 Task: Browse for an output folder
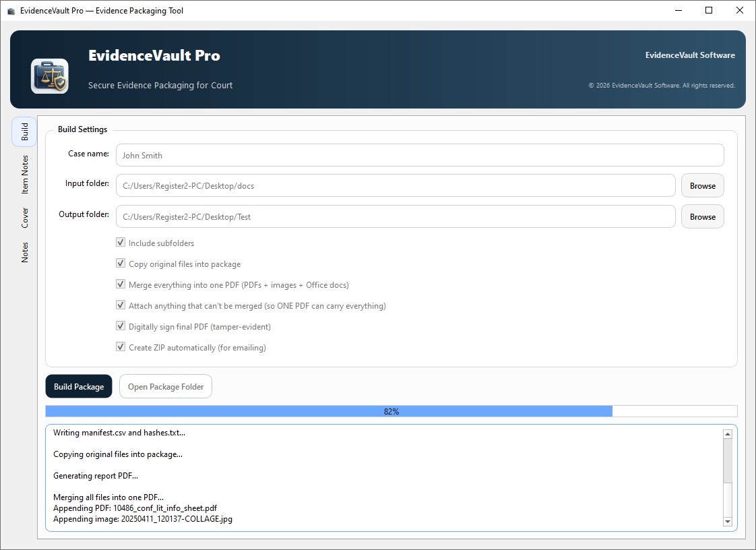click(702, 216)
